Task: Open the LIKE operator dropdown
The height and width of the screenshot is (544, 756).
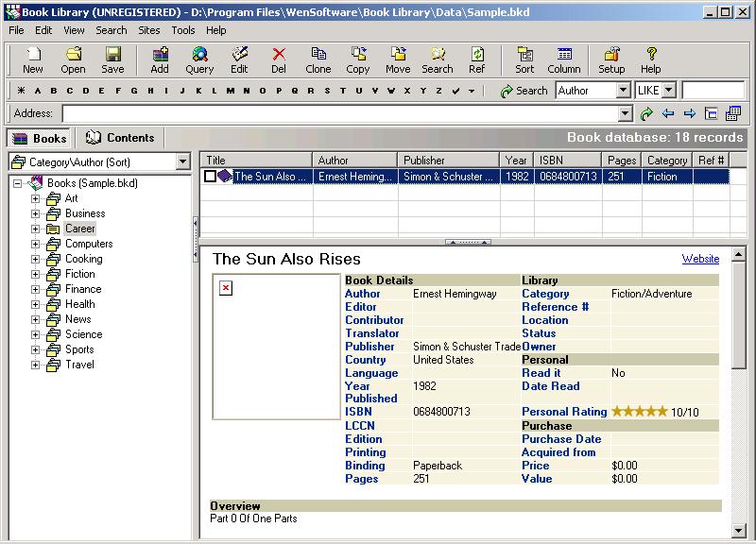Action: [669, 91]
